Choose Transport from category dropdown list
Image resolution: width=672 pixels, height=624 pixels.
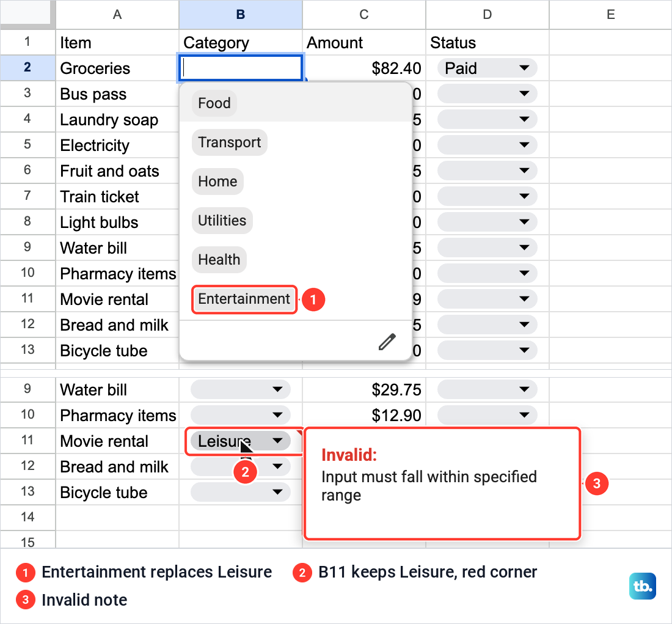(x=230, y=142)
